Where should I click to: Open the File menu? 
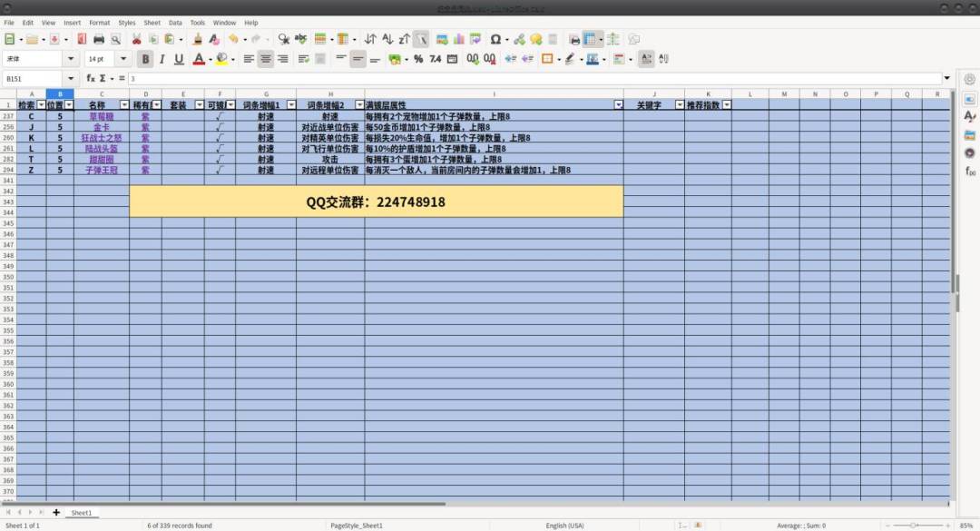click(9, 23)
